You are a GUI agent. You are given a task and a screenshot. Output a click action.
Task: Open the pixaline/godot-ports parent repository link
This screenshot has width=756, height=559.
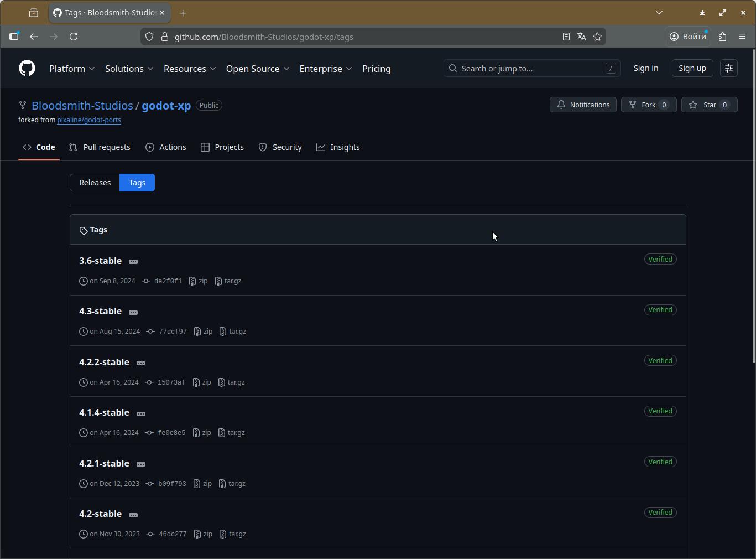click(89, 120)
